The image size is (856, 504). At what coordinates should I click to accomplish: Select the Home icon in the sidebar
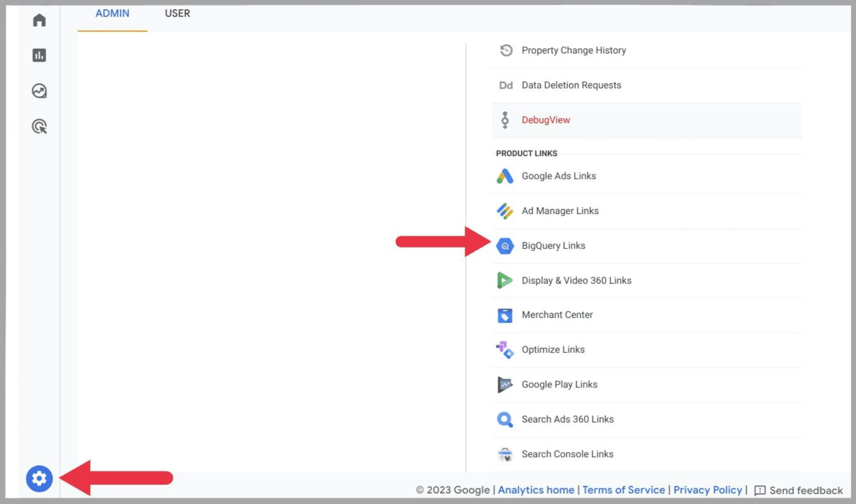click(x=39, y=20)
